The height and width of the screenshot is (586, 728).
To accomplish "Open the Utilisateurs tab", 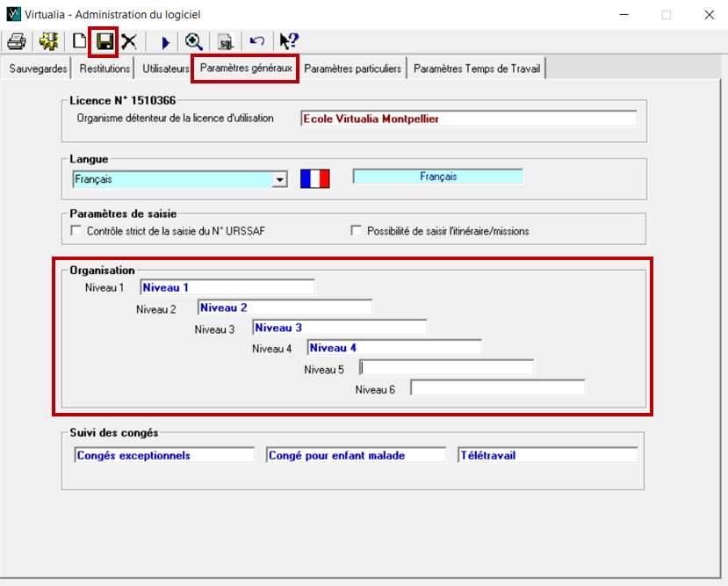I will (165, 69).
